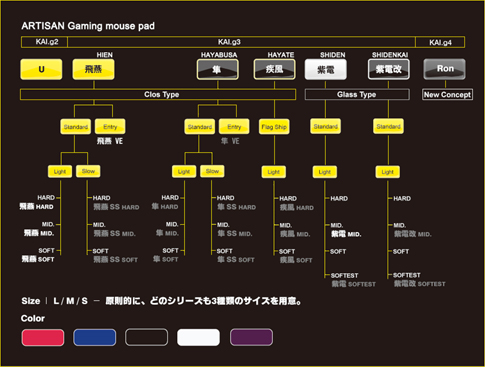Pick the black color swatch
Viewport: 485px width, 367px height.
tap(146, 337)
